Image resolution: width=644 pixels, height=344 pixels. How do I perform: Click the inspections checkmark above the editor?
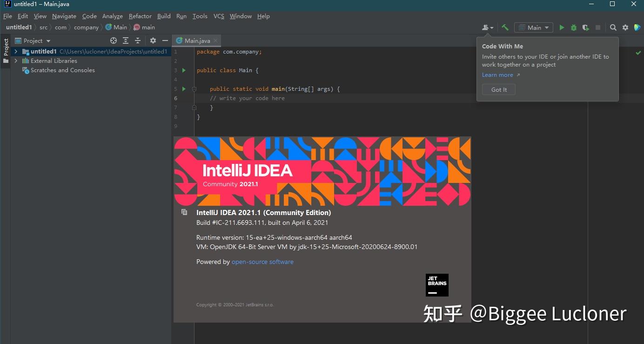[638, 53]
